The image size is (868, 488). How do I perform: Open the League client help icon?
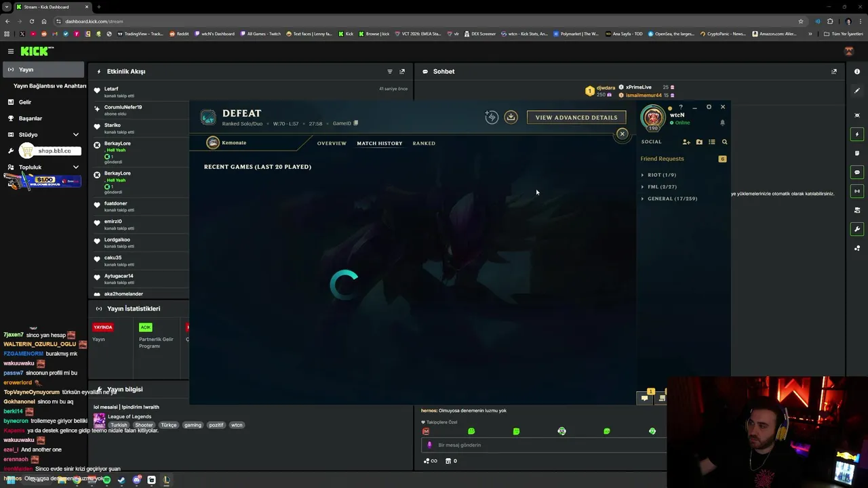(x=681, y=107)
